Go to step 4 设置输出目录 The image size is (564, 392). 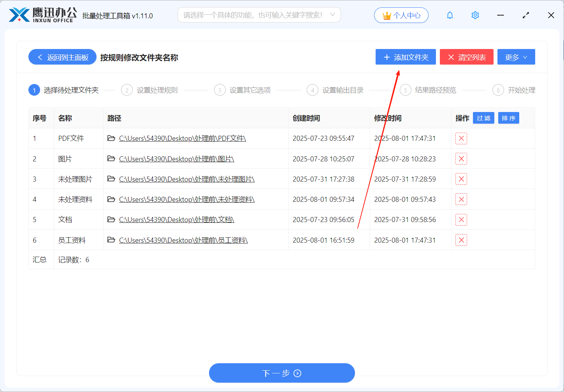coord(335,90)
